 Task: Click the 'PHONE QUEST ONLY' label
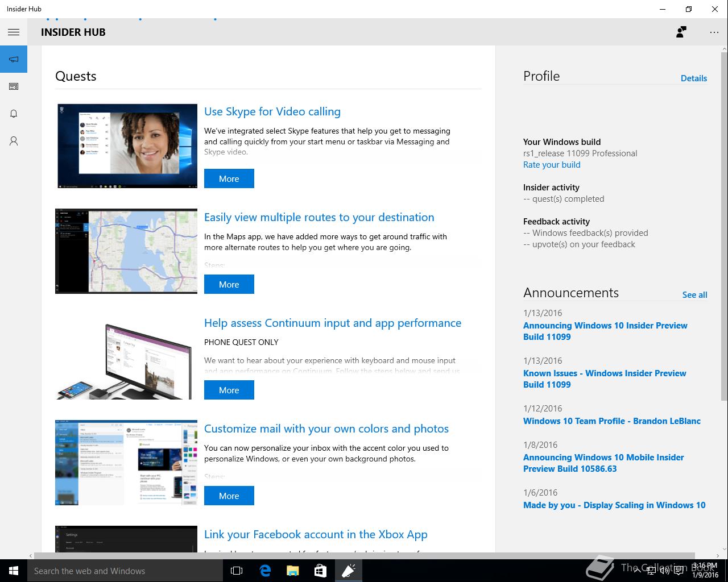[241, 342]
